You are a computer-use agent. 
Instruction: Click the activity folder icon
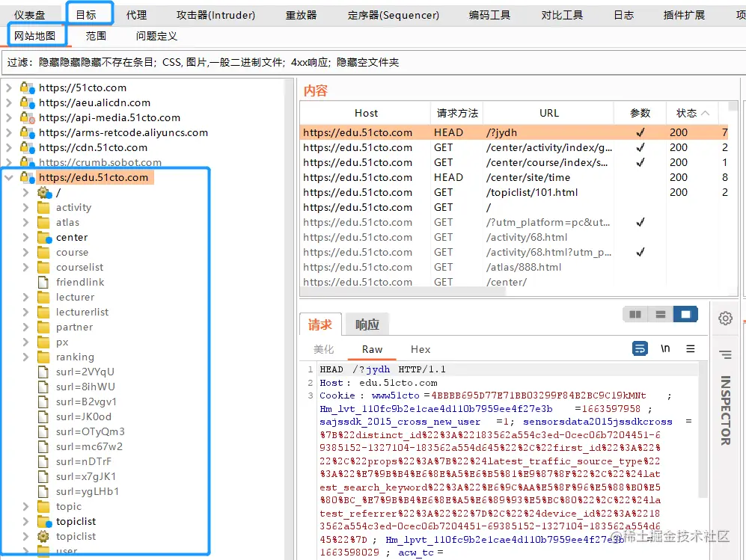coord(43,208)
